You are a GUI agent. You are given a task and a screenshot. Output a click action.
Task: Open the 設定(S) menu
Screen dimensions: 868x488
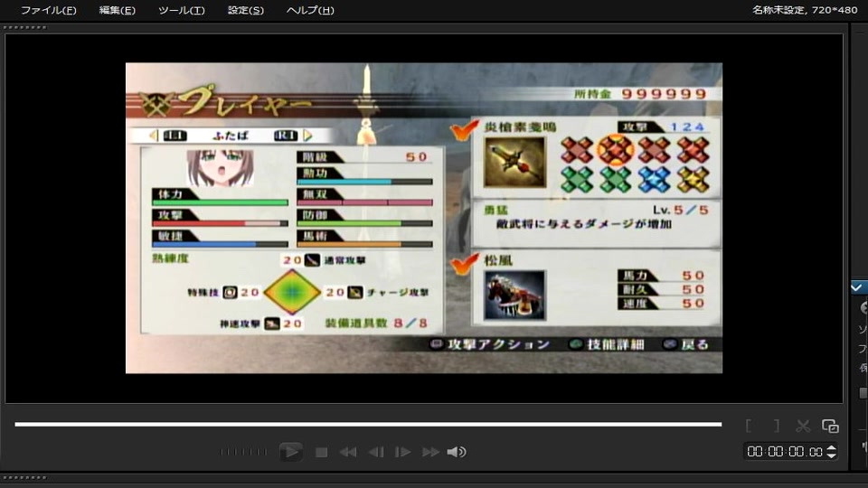click(246, 10)
